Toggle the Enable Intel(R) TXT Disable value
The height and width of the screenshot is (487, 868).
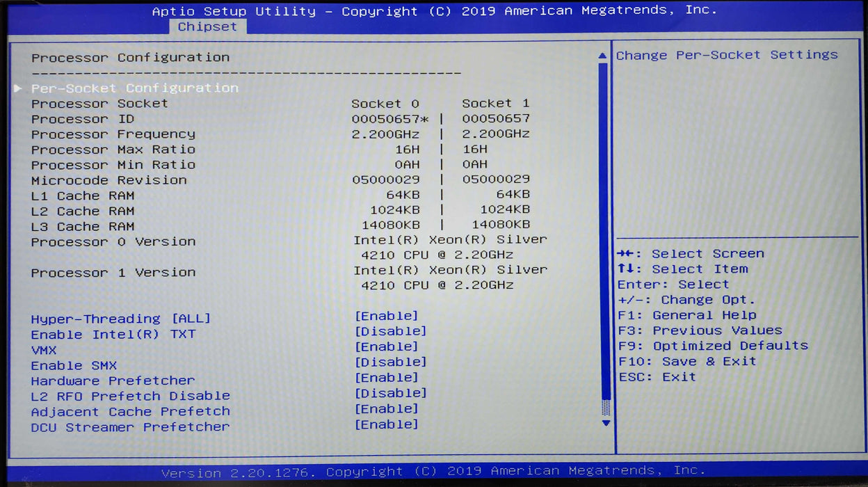pyautogui.click(x=390, y=331)
